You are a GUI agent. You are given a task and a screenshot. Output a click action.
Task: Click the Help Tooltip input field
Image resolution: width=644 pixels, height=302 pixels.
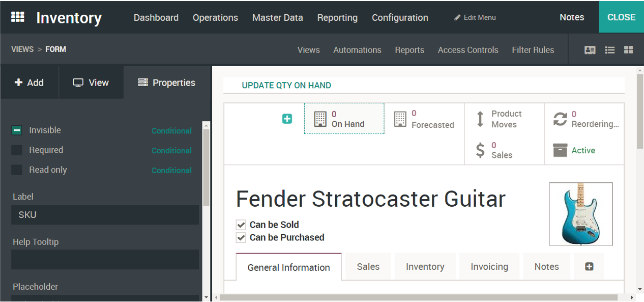pos(105,260)
